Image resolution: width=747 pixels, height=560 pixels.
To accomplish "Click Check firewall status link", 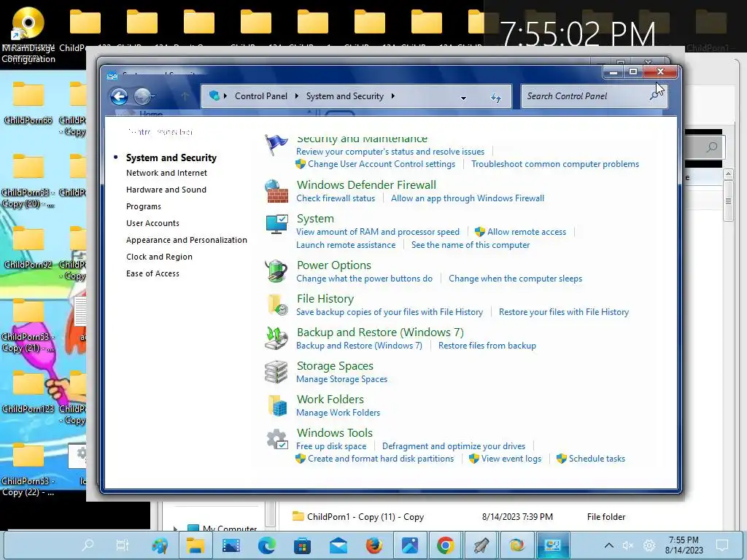I will coord(336,198).
